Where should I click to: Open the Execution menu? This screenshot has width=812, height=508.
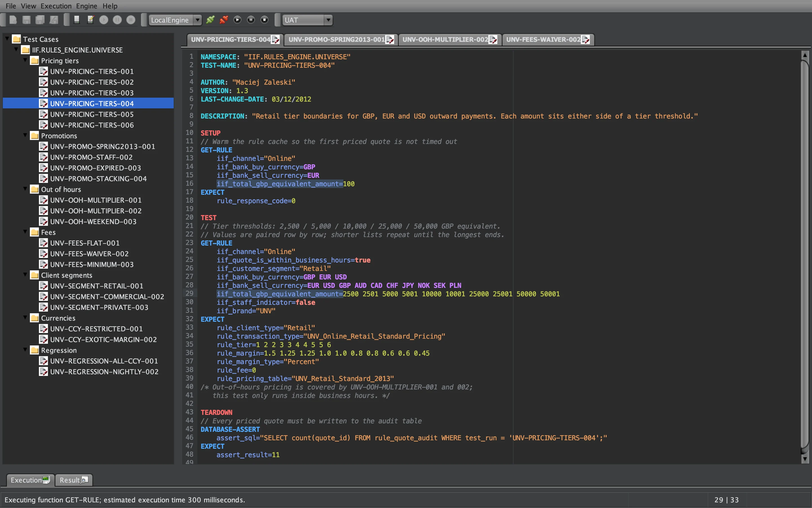(56, 6)
